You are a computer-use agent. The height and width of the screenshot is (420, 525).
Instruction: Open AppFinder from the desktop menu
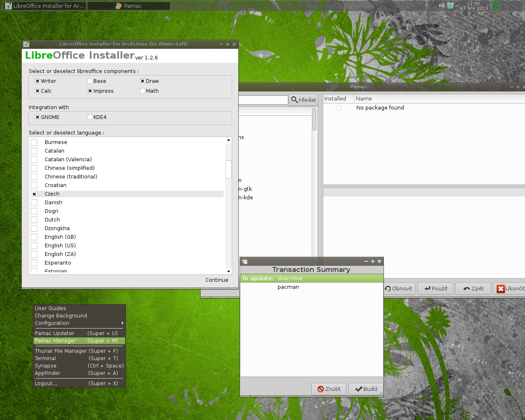[79, 373]
